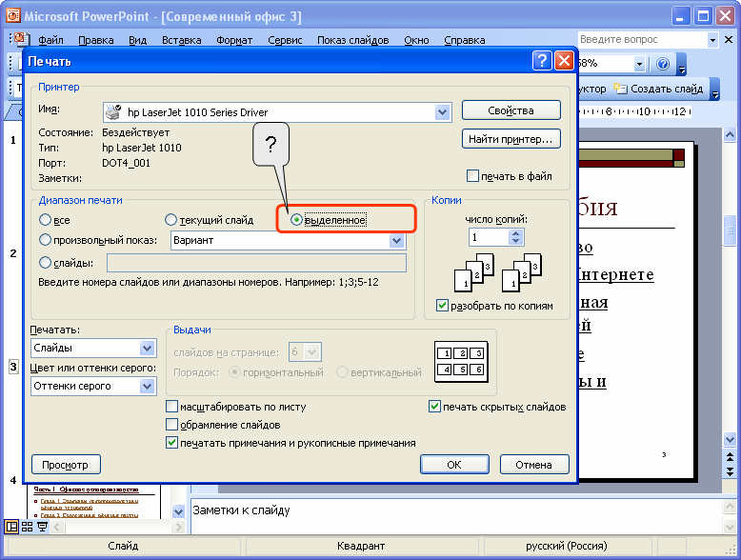
Task: Click 'Введите вопрос' help search box
Action: [x=643, y=40]
